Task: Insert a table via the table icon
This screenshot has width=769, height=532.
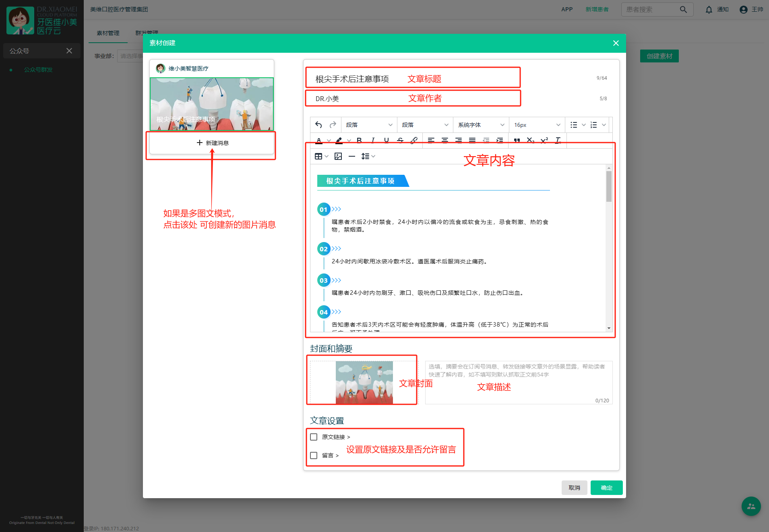Action: coord(318,156)
